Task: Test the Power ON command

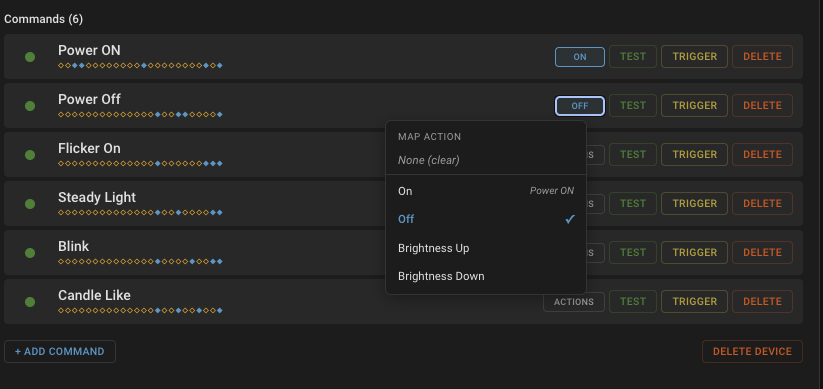Action: point(633,57)
